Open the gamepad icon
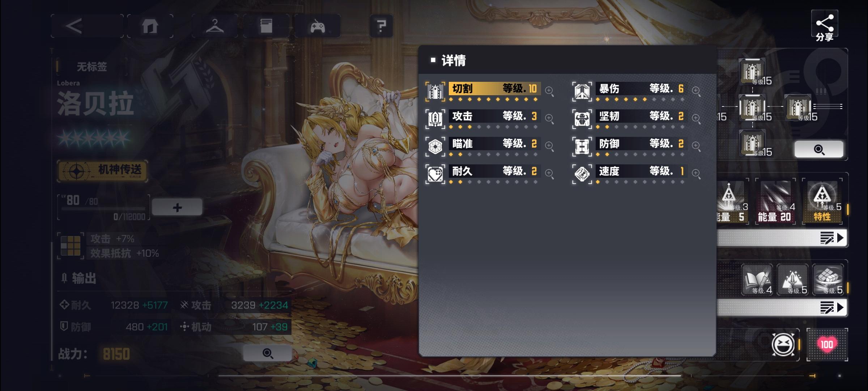 [318, 26]
